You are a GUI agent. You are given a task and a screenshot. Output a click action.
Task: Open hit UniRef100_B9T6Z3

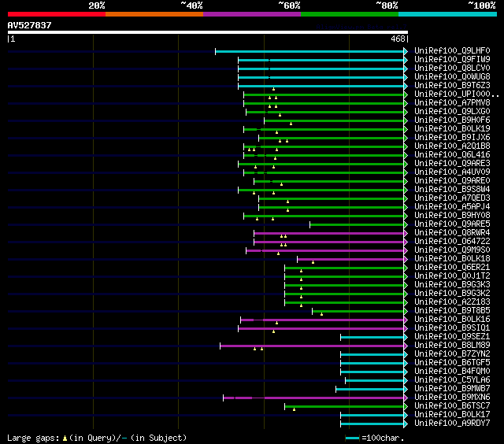click(452, 86)
